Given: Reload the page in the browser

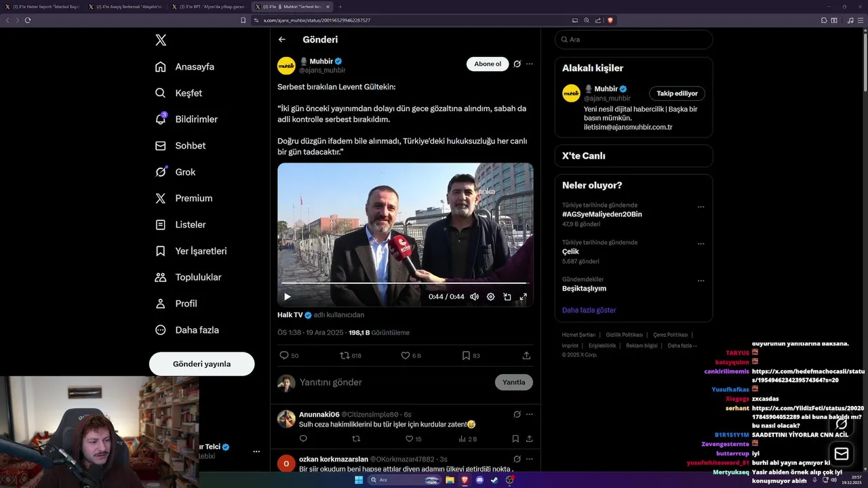Looking at the screenshot, I should point(28,20).
